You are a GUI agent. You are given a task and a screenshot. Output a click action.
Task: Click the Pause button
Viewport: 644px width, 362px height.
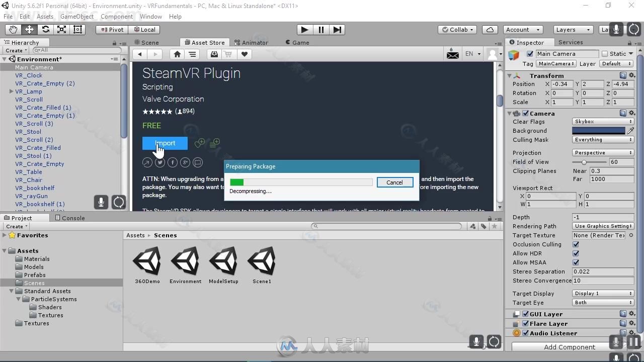[x=321, y=30]
